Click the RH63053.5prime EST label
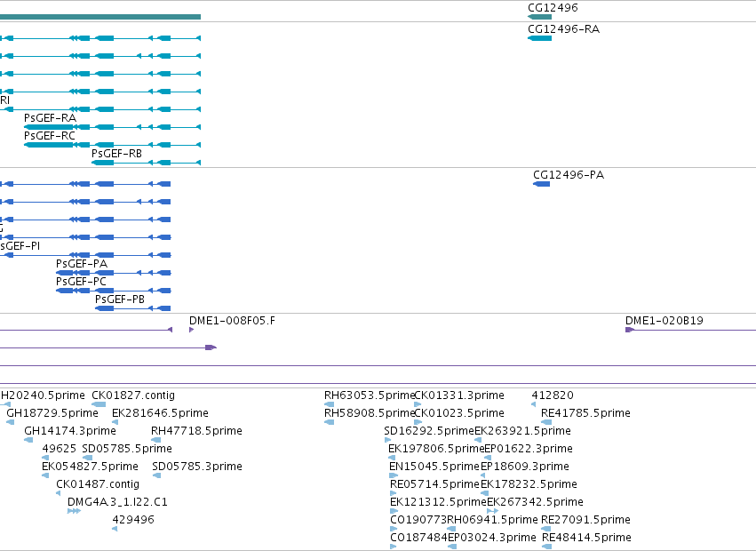The width and height of the screenshot is (756, 551). click(370, 395)
